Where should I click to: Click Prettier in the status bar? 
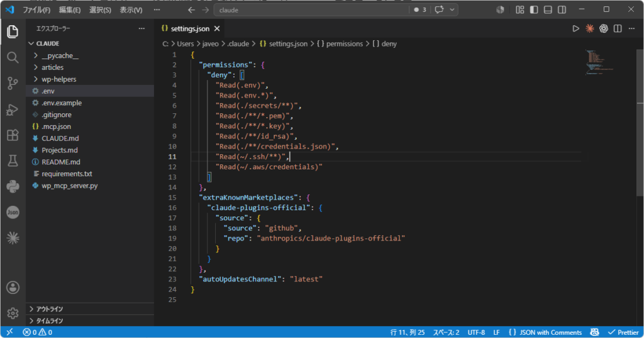(623, 332)
